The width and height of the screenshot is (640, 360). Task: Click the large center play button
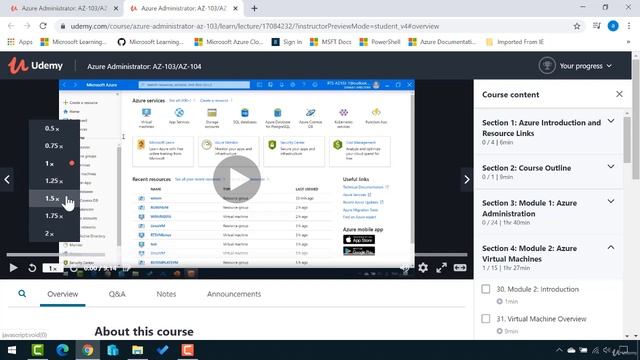237,179
